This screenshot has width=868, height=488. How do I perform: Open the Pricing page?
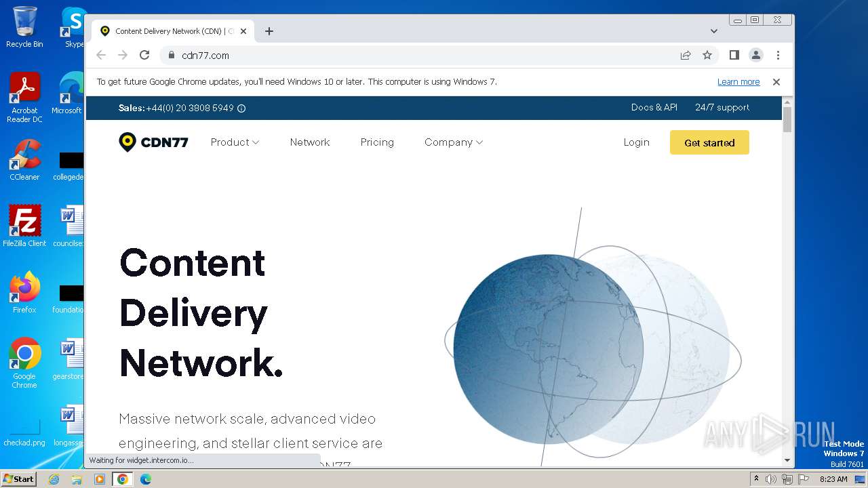point(377,142)
